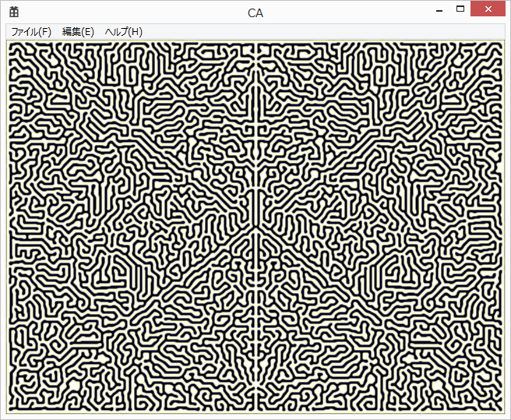Click the "CA" title text

255,12
